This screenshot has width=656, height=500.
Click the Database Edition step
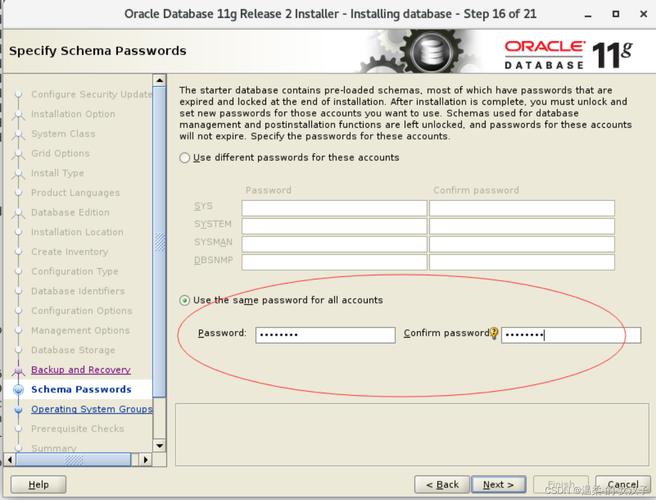[x=70, y=213]
